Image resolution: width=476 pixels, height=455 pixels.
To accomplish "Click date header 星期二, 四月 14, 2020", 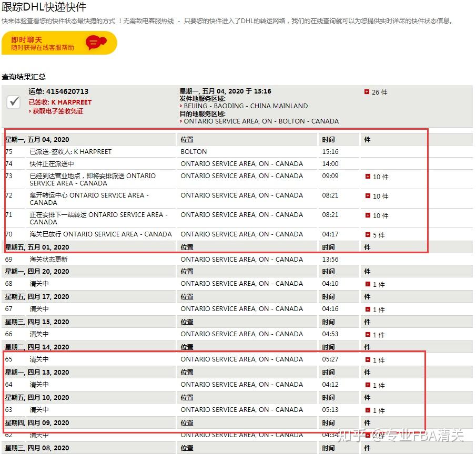I will point(37,347).
